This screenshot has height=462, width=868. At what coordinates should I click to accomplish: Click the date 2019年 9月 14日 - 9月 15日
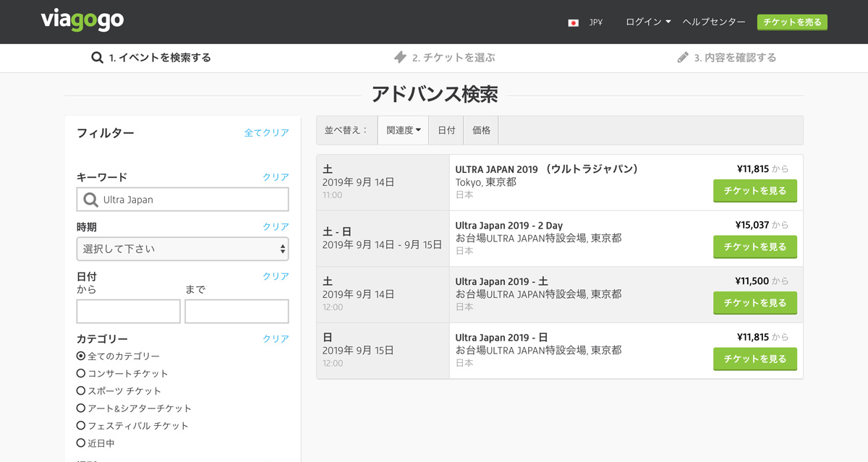[382, 245]
